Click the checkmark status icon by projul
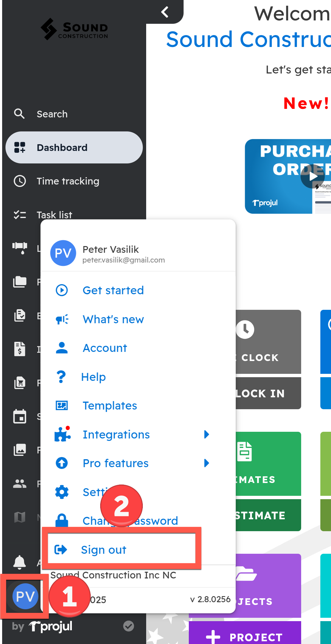Screen dimensions: 331x644 (129, 626)
